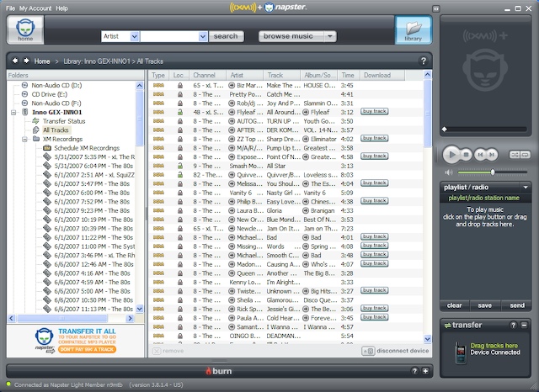Play the current track
539x392 pixels.
click(x=451, y=155)
